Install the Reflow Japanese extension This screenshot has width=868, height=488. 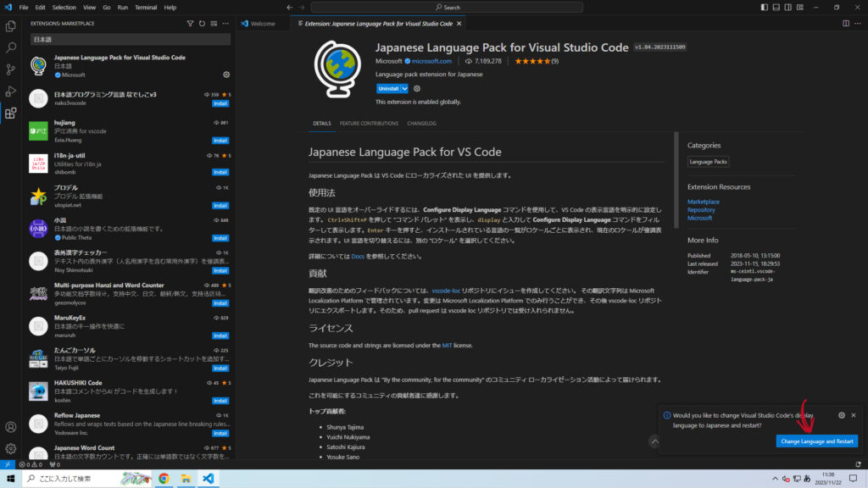tap(220, 433)
